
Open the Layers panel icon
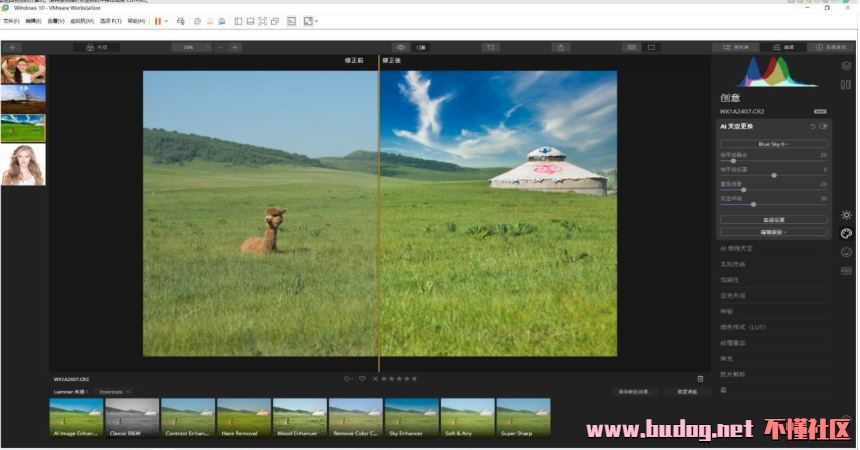point(846,66)
